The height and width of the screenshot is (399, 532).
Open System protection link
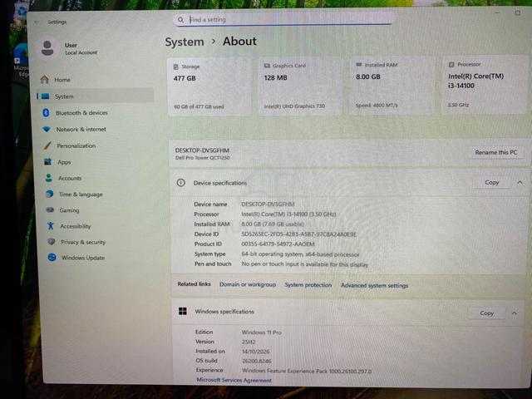click(308, 285)
